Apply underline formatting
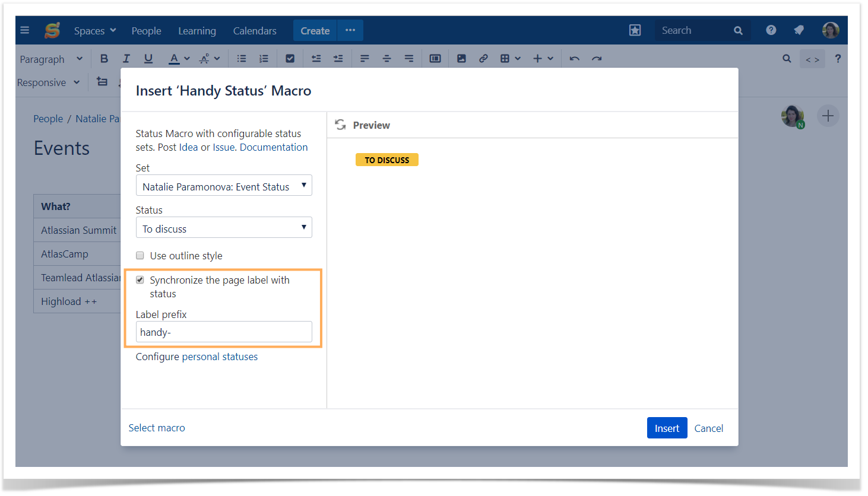Image resolution: width=868 pixels, height=496 pixels. [148, 58]
